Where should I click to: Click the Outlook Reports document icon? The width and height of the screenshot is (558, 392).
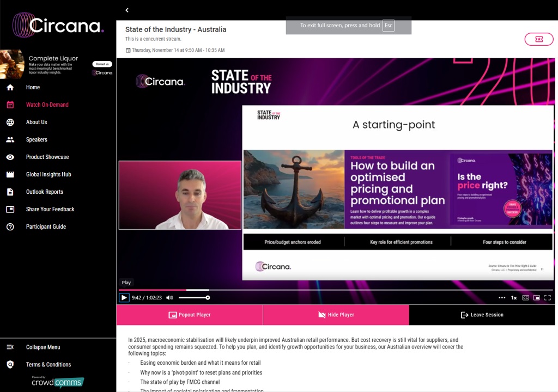tap(10, 192)
